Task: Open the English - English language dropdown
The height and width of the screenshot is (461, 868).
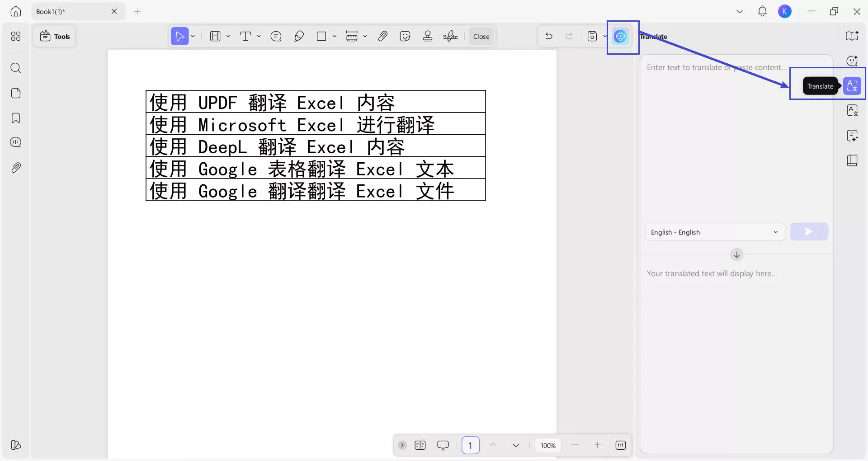Action: click(714, 232)
